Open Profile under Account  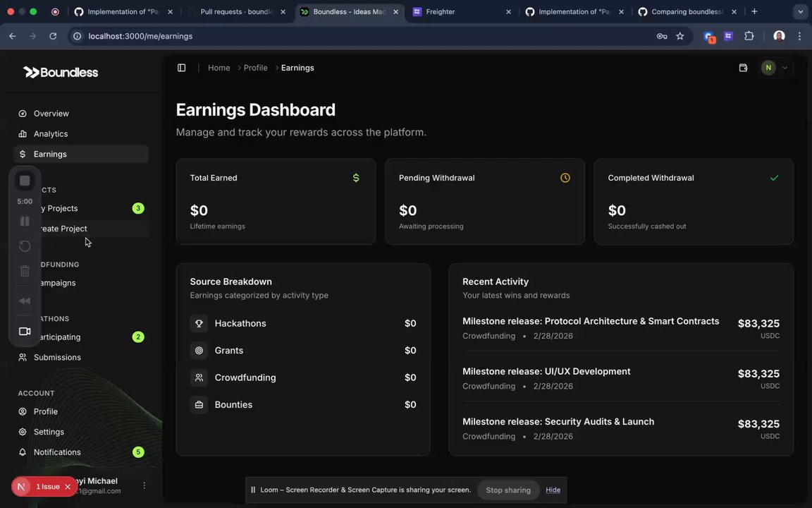coord(81,411)
